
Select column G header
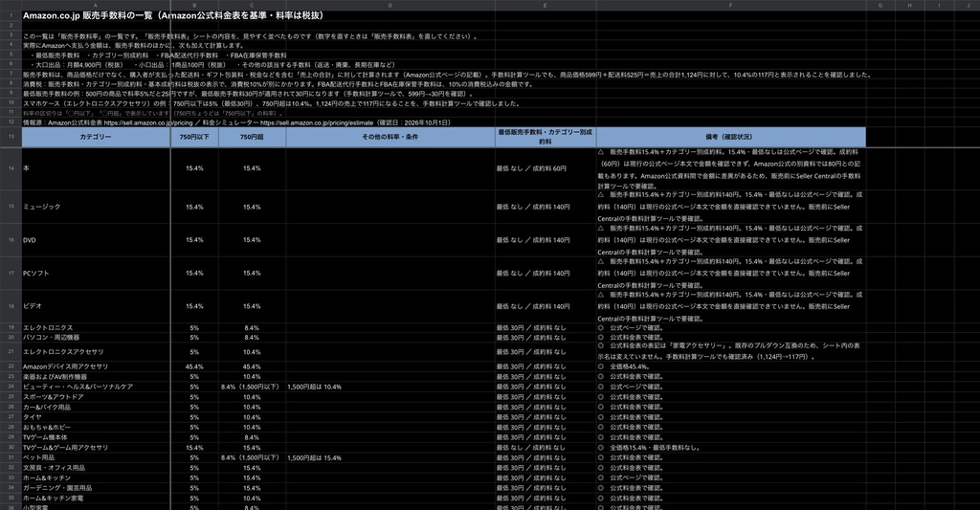pyautogui.click(x=880, y=5)
